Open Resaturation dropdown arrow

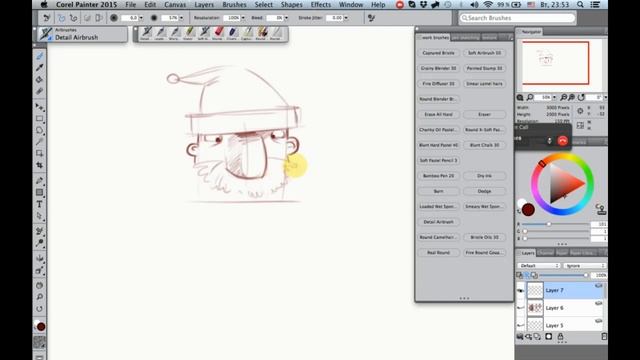coord(243,18)
